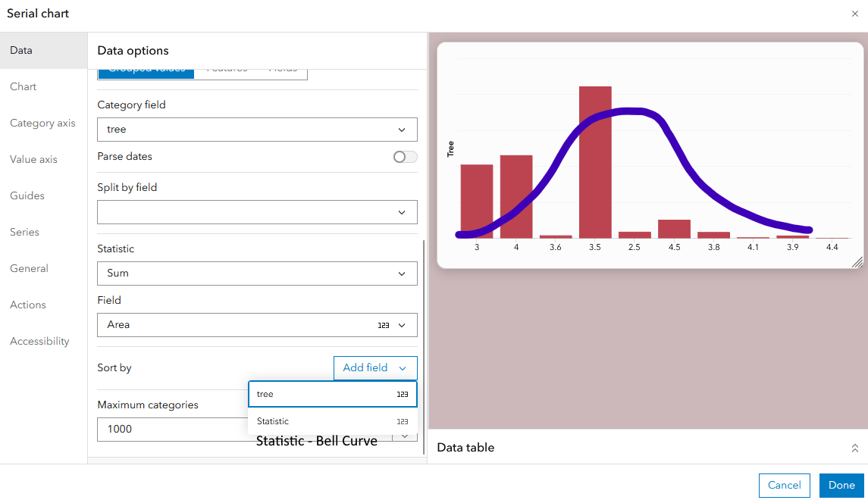Open the Split by field dropdown
Screen dimensions: 868x500
tap(257, 212)
